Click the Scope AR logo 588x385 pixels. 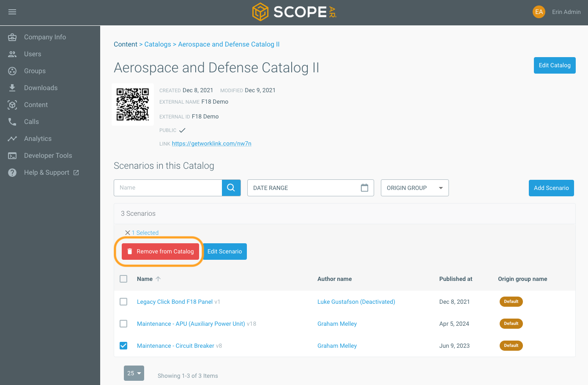[294, 12]
